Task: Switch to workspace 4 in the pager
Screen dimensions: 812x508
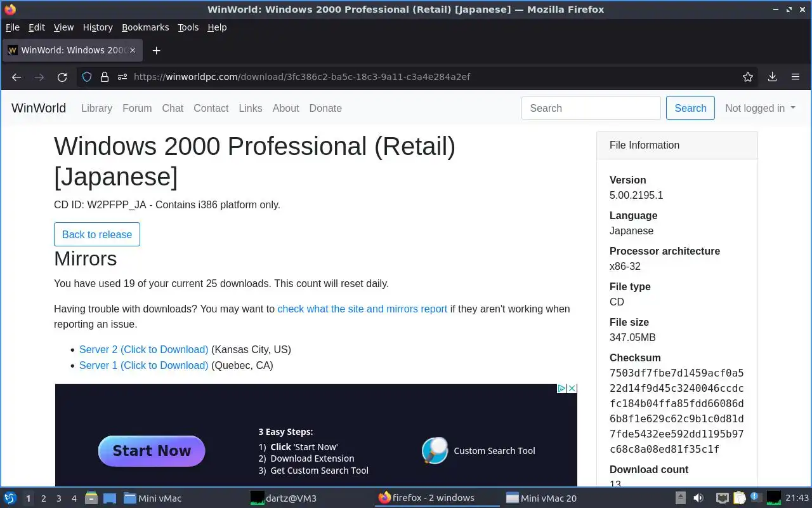Action: click(x=74, y=498)
